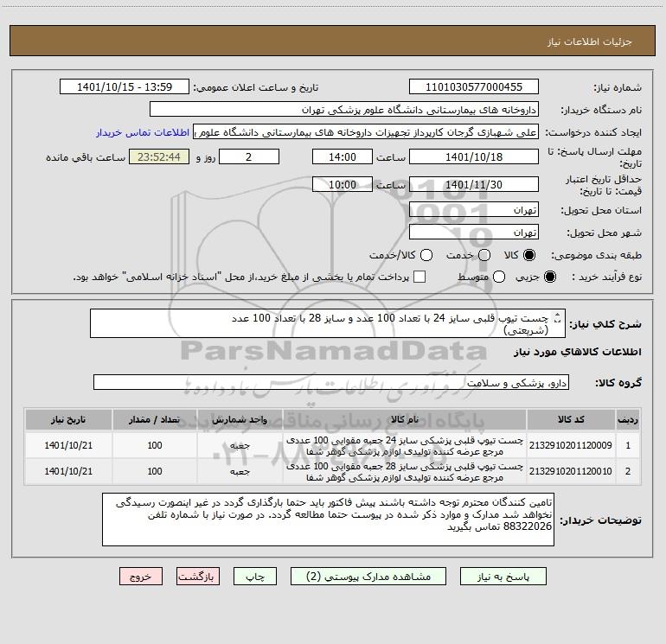Click the تاریخ نیاز column header
This screenshot has width=666, height=644.
click(68, 420)
